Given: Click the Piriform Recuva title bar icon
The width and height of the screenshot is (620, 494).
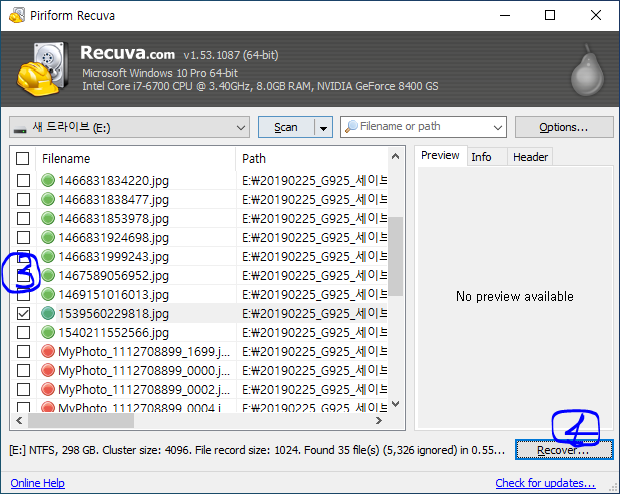Looking at the screenshot, I should point(17,15).
